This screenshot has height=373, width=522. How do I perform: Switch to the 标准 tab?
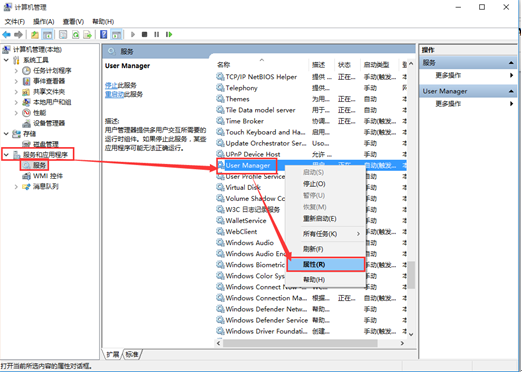point(132,354)
